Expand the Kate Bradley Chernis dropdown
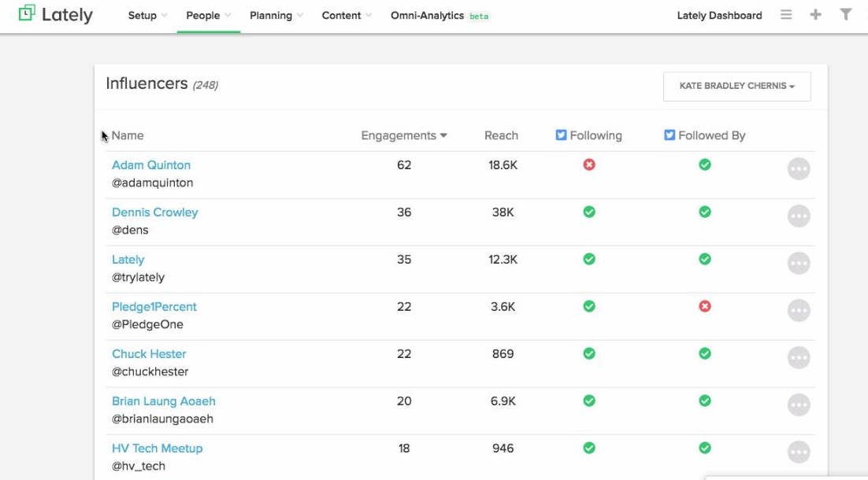 point(736,86)
